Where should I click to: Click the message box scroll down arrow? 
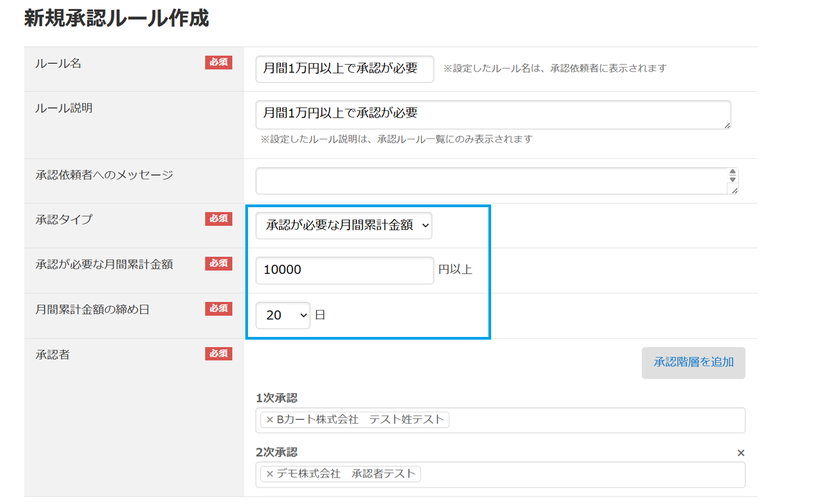point(733,179)
